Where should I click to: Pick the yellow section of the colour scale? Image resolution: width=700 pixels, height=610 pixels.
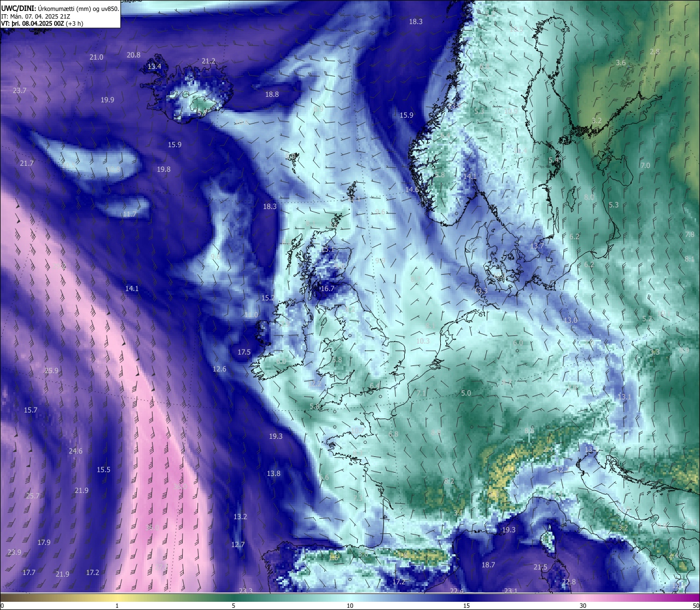tap(118, 597)
